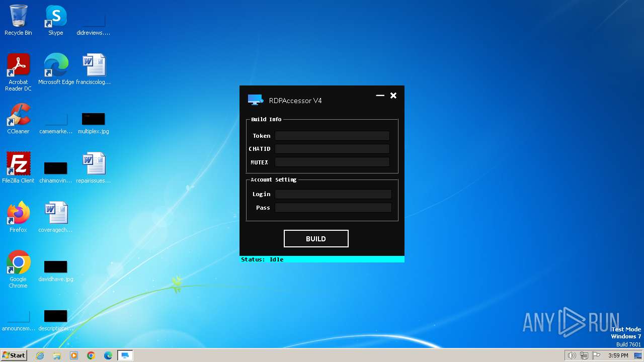Open the Action Center flag icon

click(597, 355)
